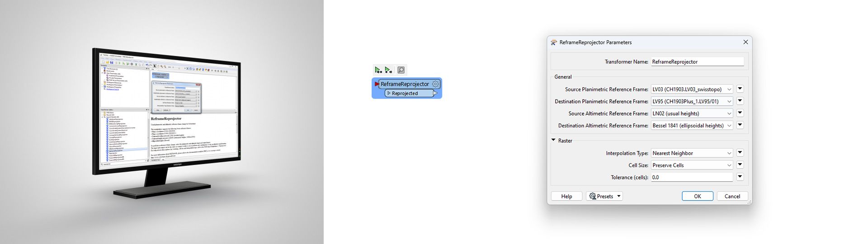Click the ReframeReprojector Parameters title icon
Screen dimensions: 868x244
(554, 42)
